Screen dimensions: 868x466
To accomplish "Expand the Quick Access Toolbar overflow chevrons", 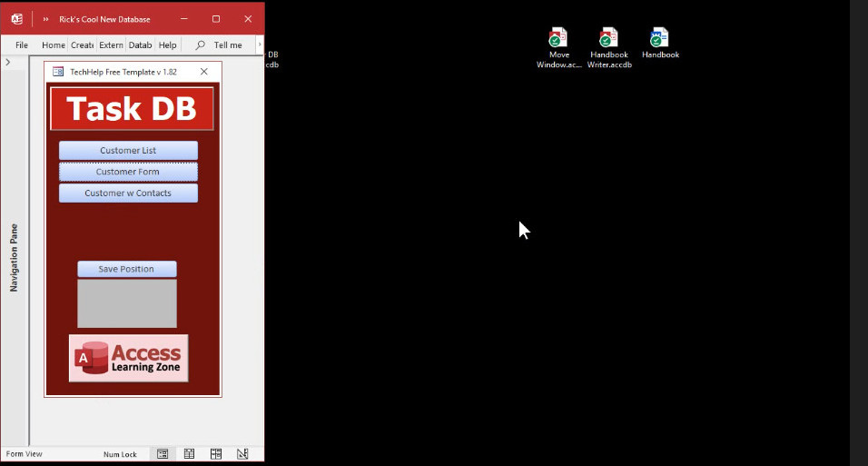I will [x=46, y=19].
